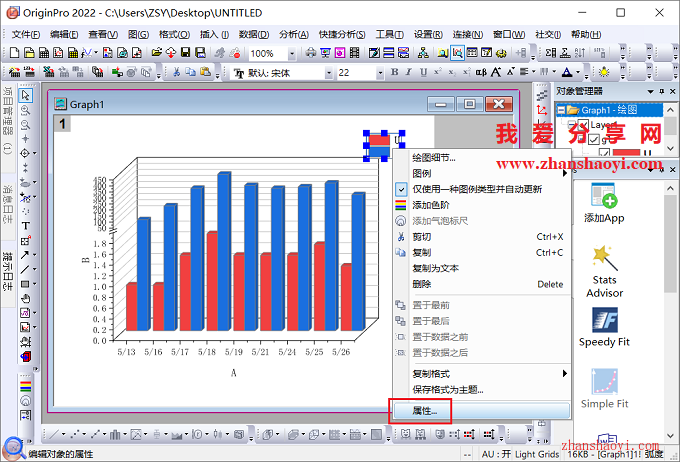Click Light Grids status entry

pos(537,454)
